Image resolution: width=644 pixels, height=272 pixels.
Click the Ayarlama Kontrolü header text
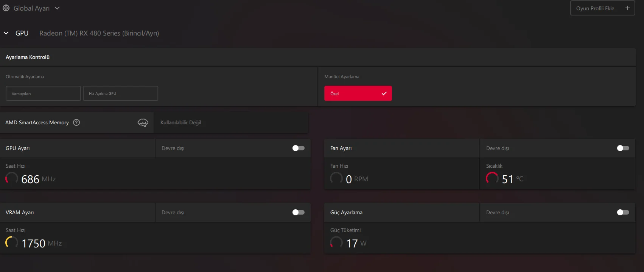[x=28, y=57]
